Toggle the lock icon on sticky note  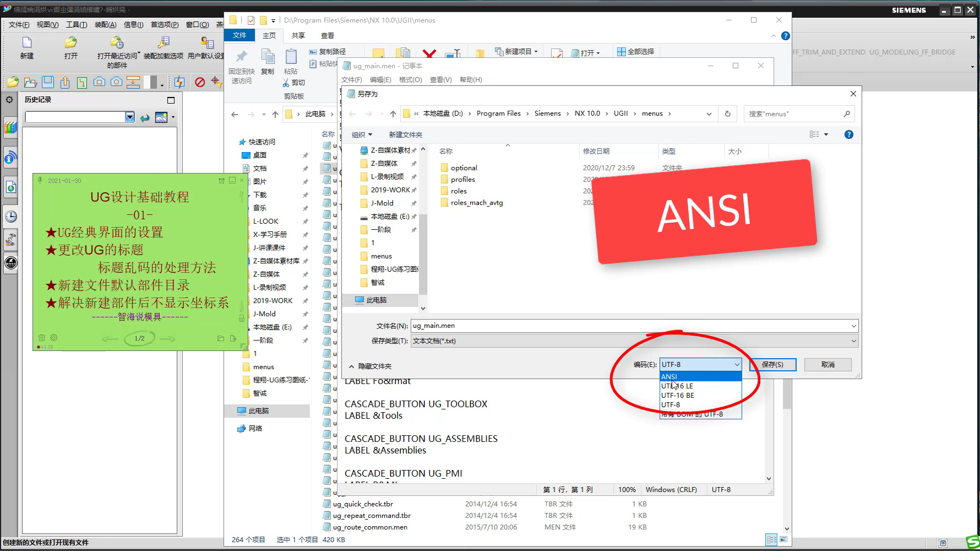pos(241,318)
